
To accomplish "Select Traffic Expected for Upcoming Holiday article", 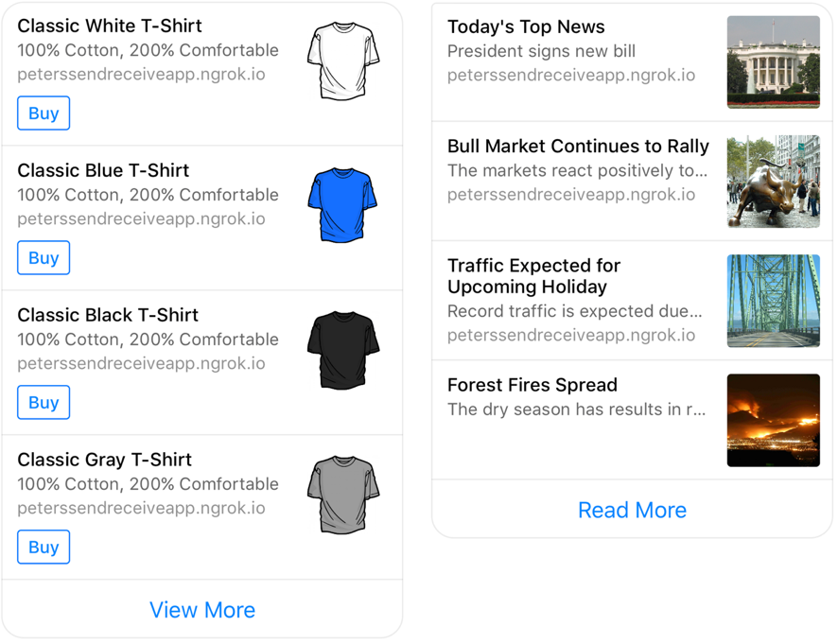I will (533, 276).
